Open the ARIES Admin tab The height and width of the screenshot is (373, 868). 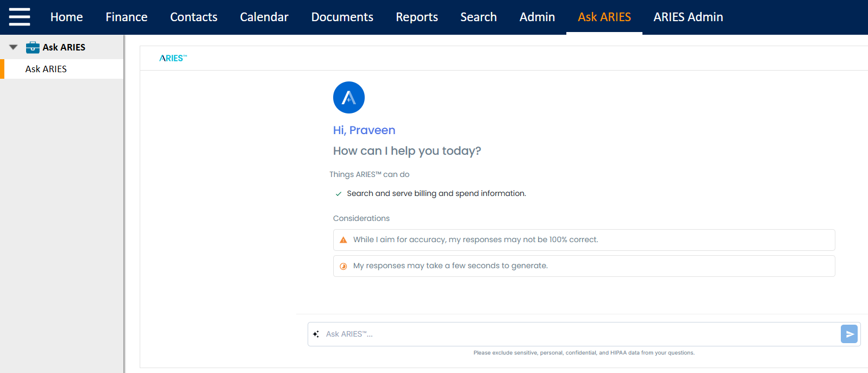tap(689, 17)
